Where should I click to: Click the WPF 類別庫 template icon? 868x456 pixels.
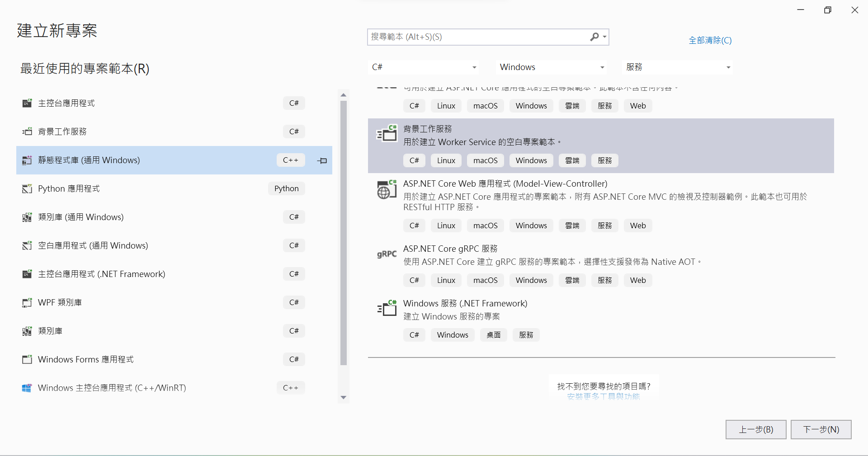tap(27, 302)
